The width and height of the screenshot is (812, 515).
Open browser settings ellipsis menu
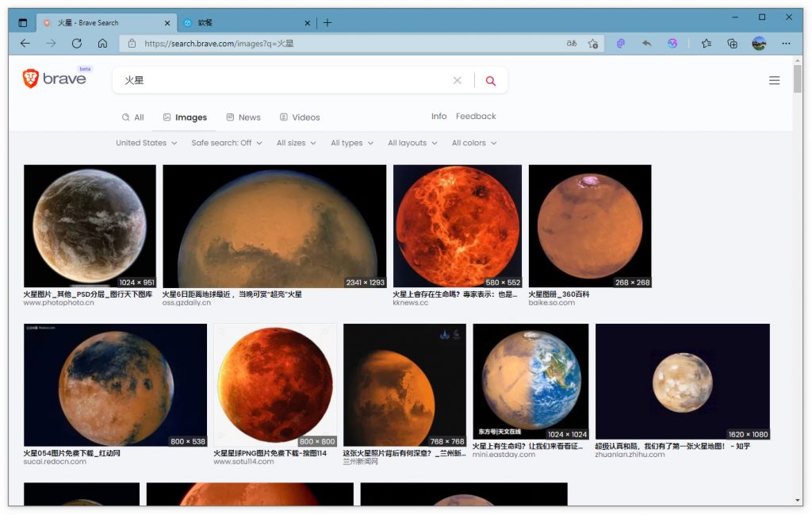786,44
